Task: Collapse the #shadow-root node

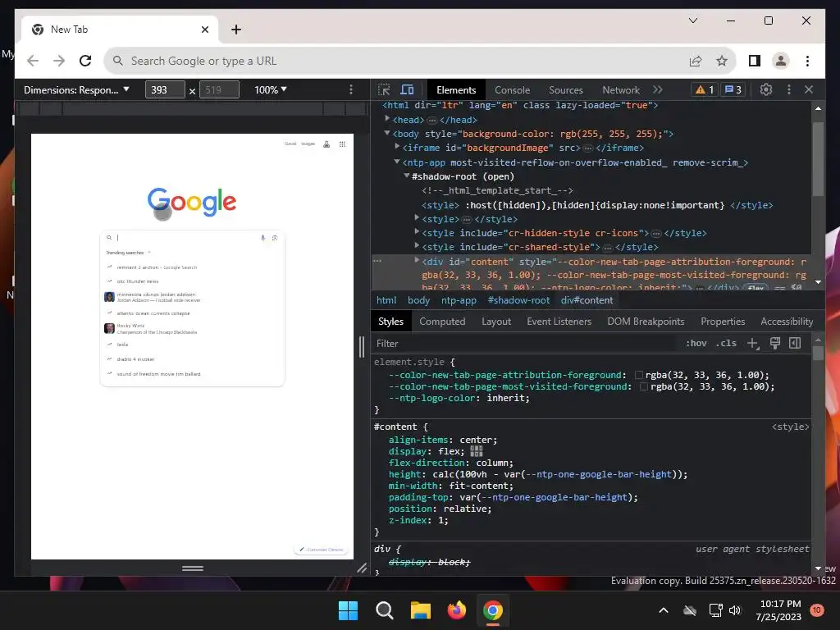Action: point(407,176)
